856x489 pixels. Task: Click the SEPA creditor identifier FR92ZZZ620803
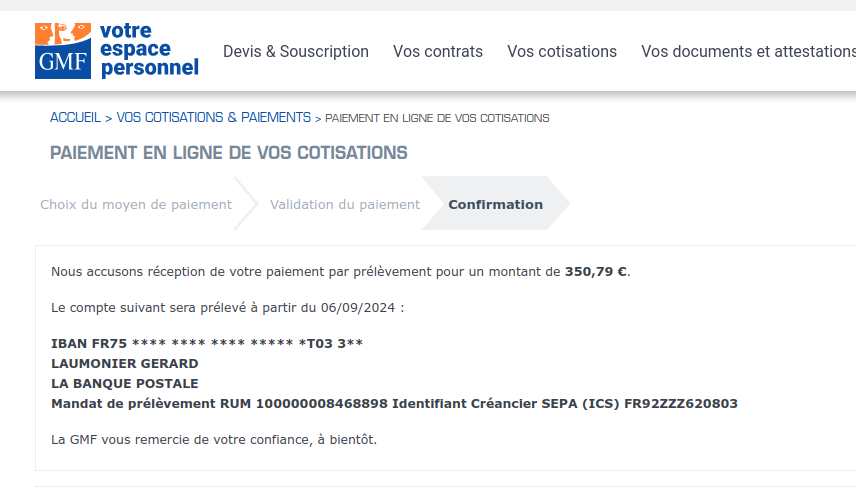coord(680,403)
